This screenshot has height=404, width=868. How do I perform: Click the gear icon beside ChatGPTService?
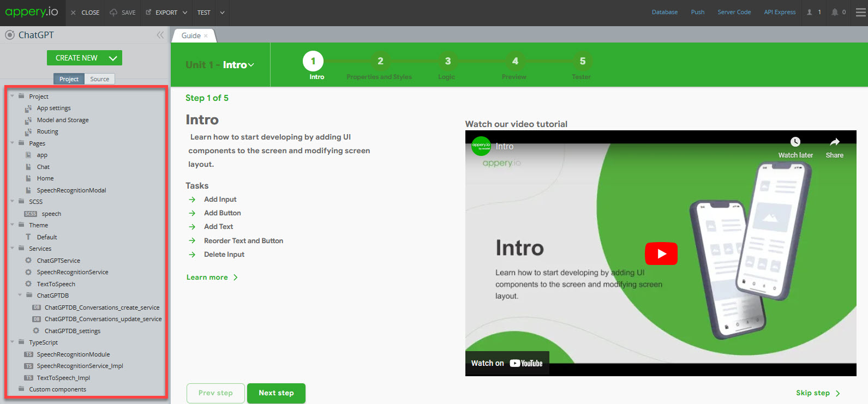click(28, 261)
